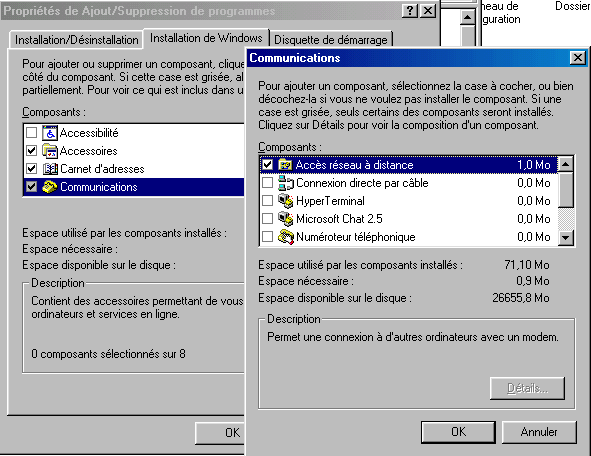The image size is (591, 456).
Task: Click the help question mark title button
Action: coord(410,11)
